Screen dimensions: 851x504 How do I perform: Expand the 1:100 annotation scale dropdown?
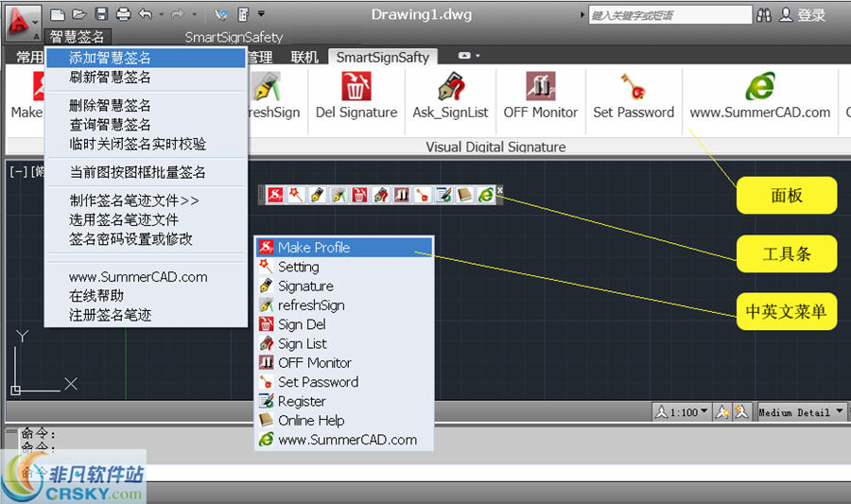[704, 412]
